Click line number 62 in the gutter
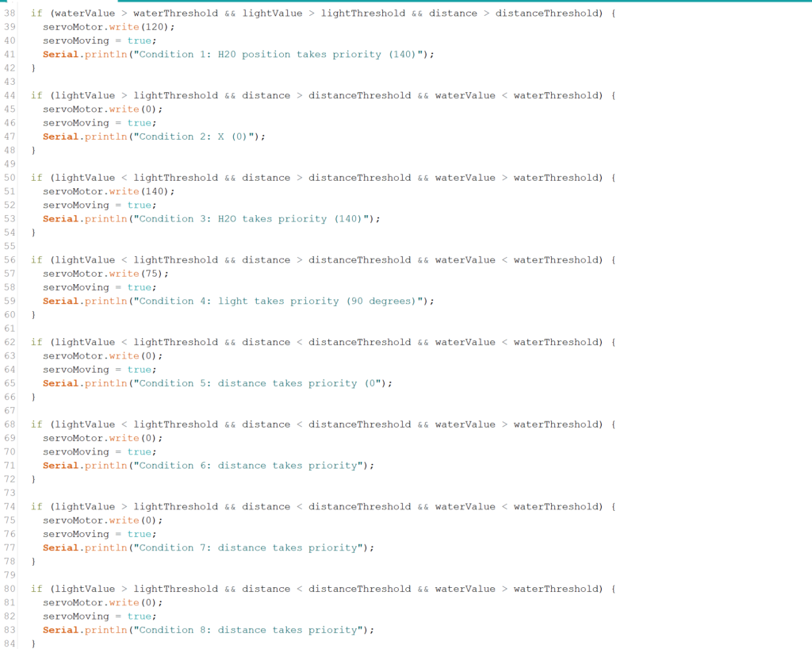The width and height of the screenshot is (812, 649). [10, 343]
